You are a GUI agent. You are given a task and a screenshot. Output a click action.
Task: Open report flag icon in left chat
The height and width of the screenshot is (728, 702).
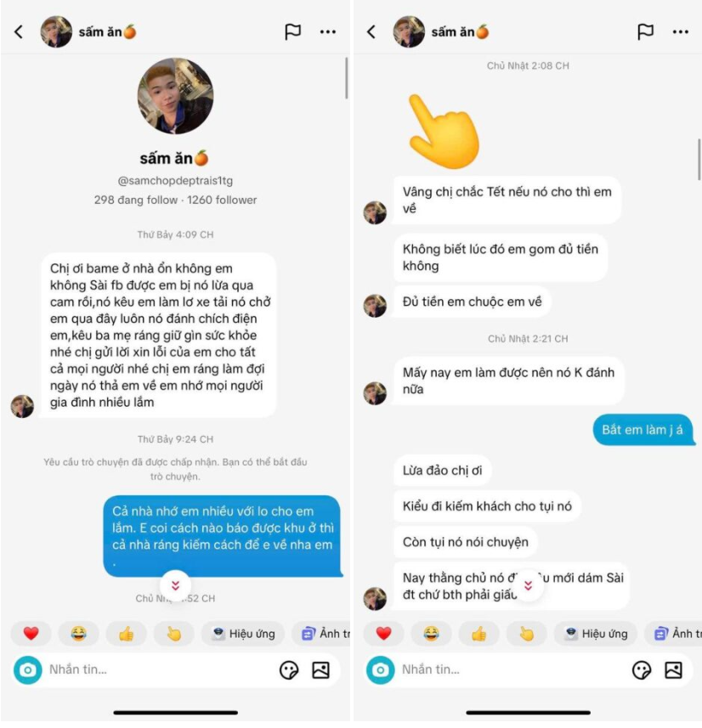(x=292, y=31)
